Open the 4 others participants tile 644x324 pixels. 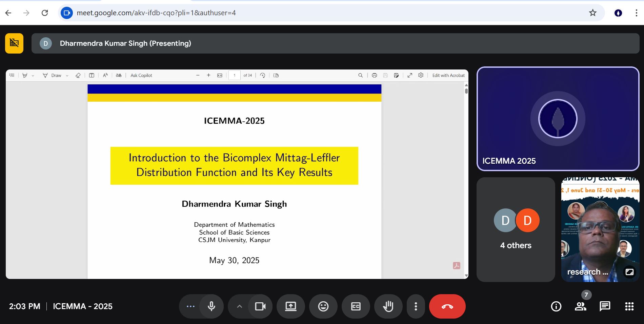516,229
